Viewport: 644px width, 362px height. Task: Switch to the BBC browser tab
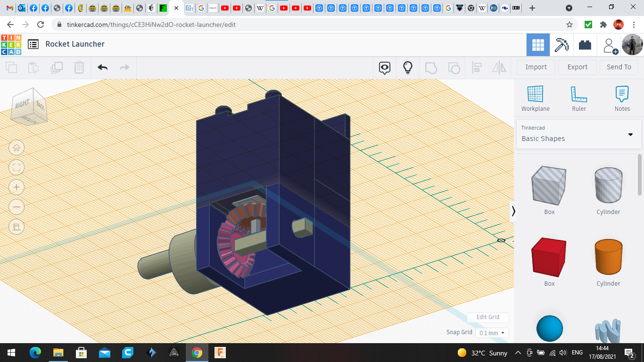pos(516,8)
